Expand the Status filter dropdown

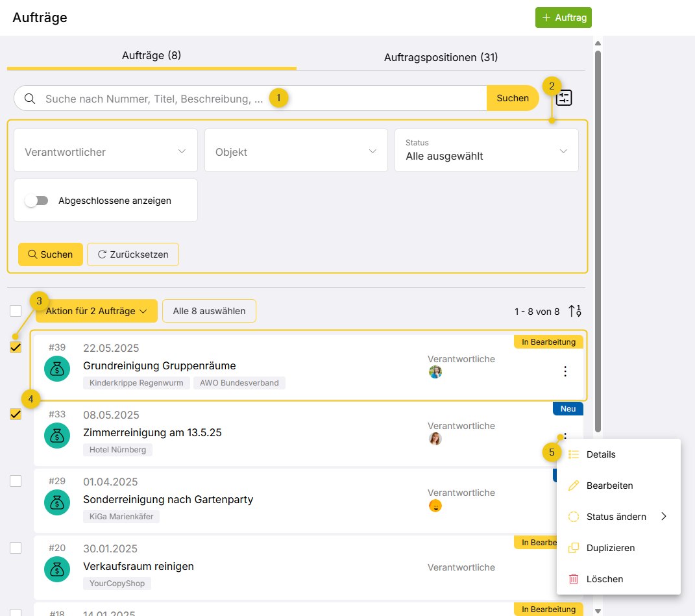486,151
